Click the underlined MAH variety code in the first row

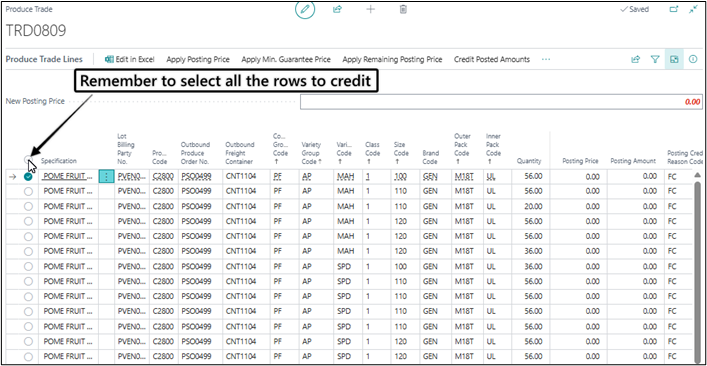[345, 177]
